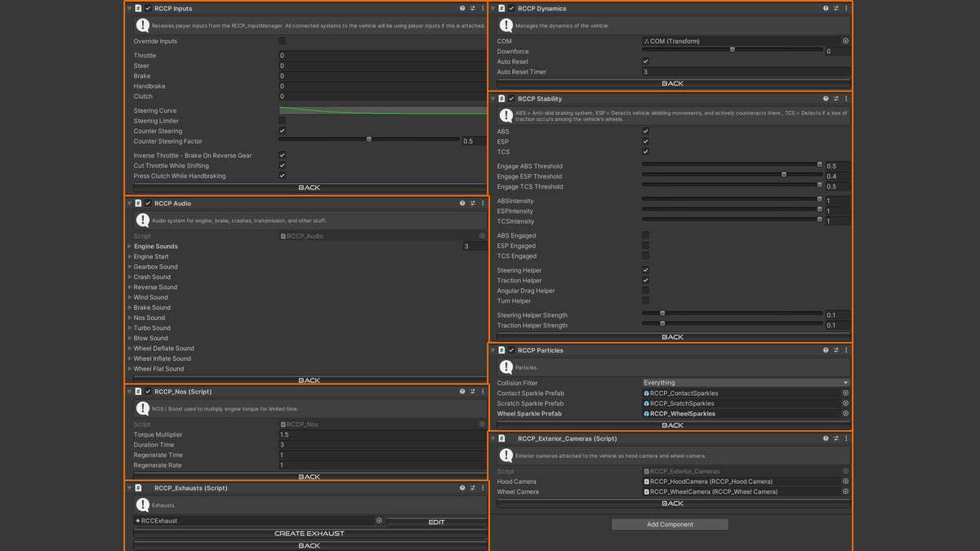Open more options menu of RCCP_Exterior_Cameras
Image resolution: width=980 pixels, height=551 pixels.
[846, 438]
